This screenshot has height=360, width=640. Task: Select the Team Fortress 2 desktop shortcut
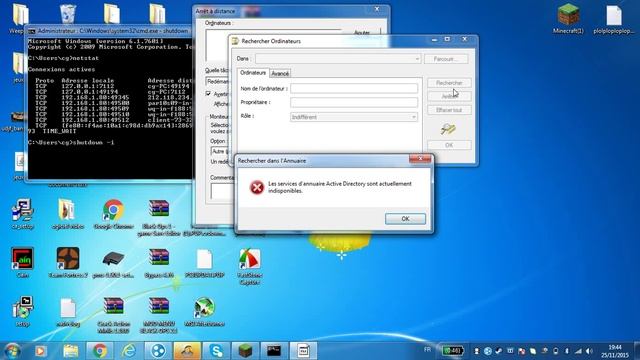point(68,263)
